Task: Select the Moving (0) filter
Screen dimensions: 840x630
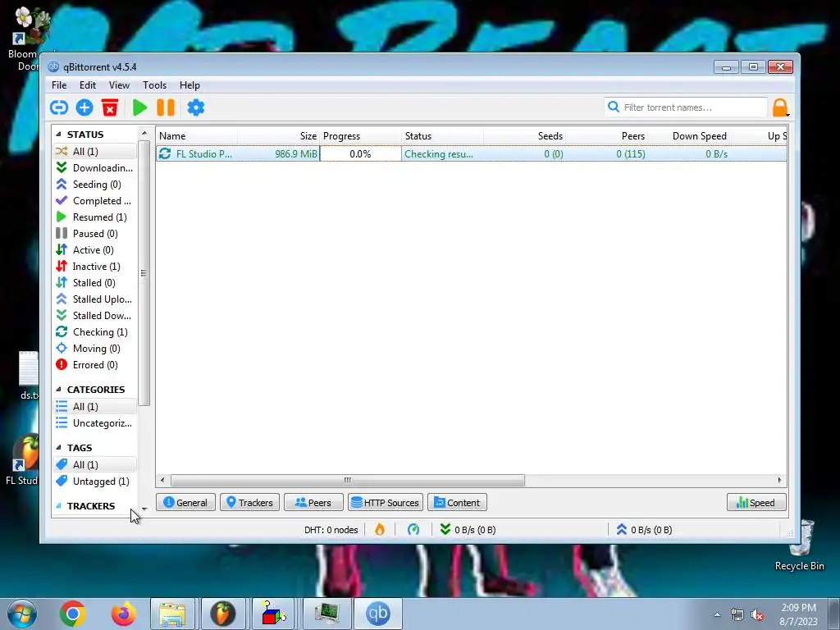Action: 95,349
